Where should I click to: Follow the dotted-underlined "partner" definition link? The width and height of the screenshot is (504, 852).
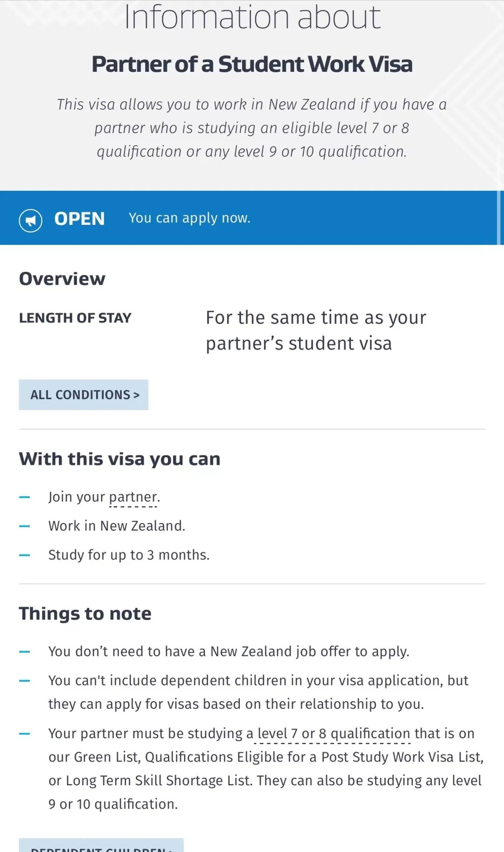[x=133, y=497]
